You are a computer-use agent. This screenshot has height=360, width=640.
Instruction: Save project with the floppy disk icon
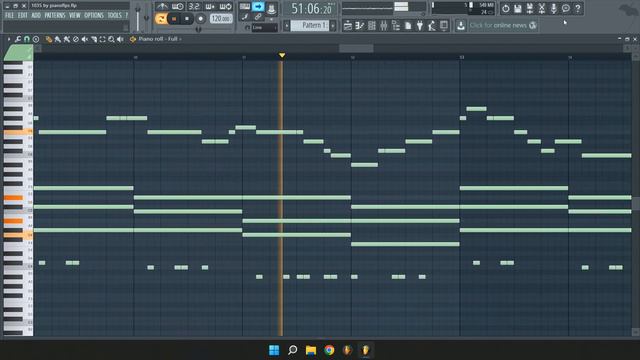[x=518, y=8]
